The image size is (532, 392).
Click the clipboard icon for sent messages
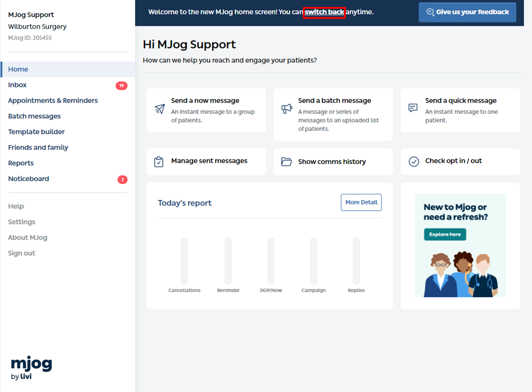(159, 162)
